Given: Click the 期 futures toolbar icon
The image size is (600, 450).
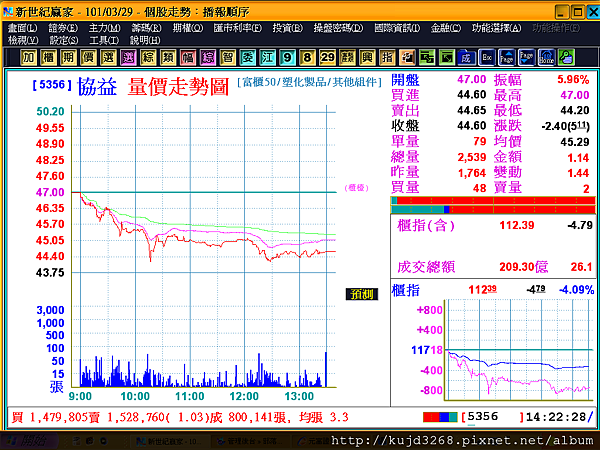Looking at the screenshot, I should coord(68,58).
